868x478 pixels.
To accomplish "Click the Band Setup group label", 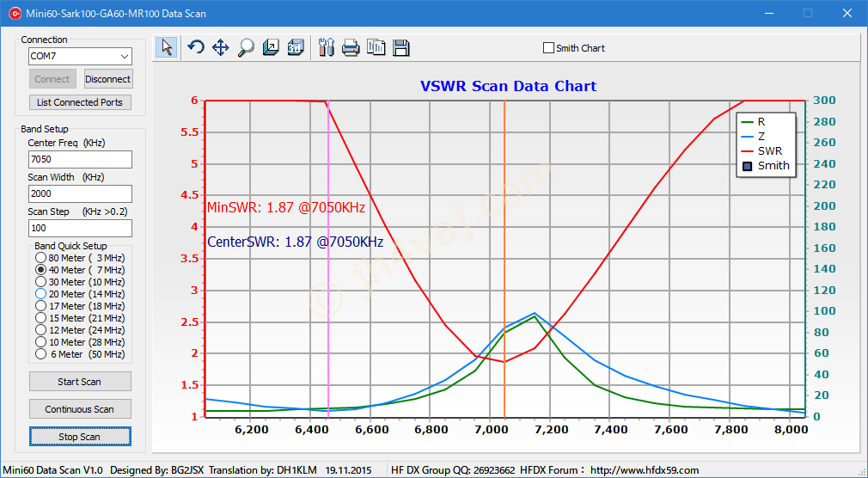I will tap(45, 129).
